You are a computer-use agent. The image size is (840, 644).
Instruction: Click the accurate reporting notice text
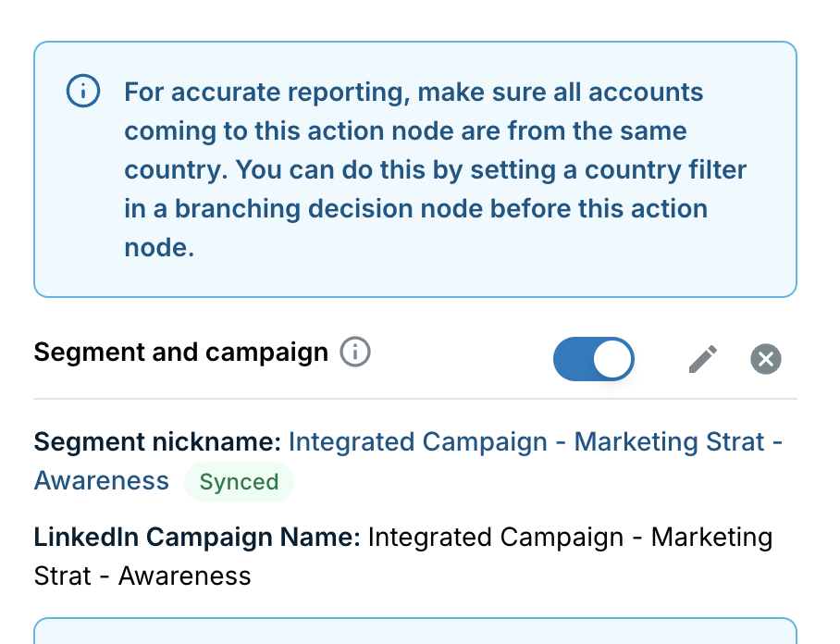click(x=435, y=169)
